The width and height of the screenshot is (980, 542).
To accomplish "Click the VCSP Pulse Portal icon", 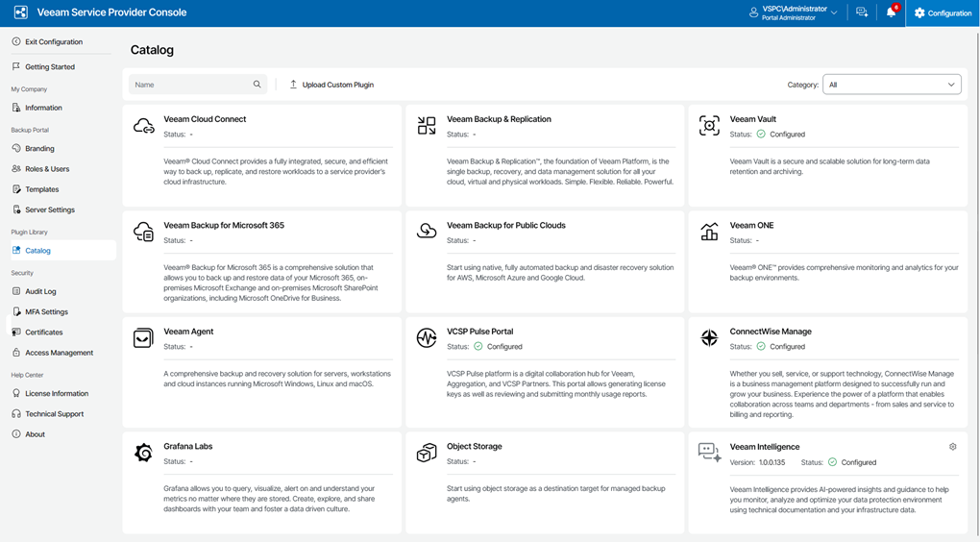I will point(427,337).
